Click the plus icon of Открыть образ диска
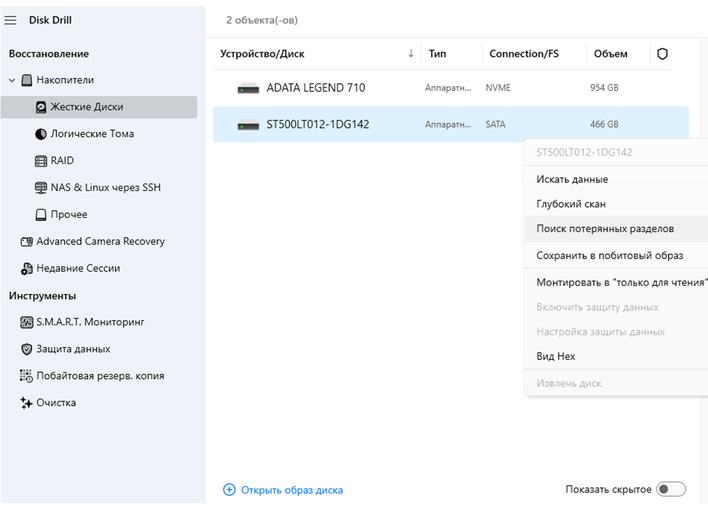 coord(229,490)
